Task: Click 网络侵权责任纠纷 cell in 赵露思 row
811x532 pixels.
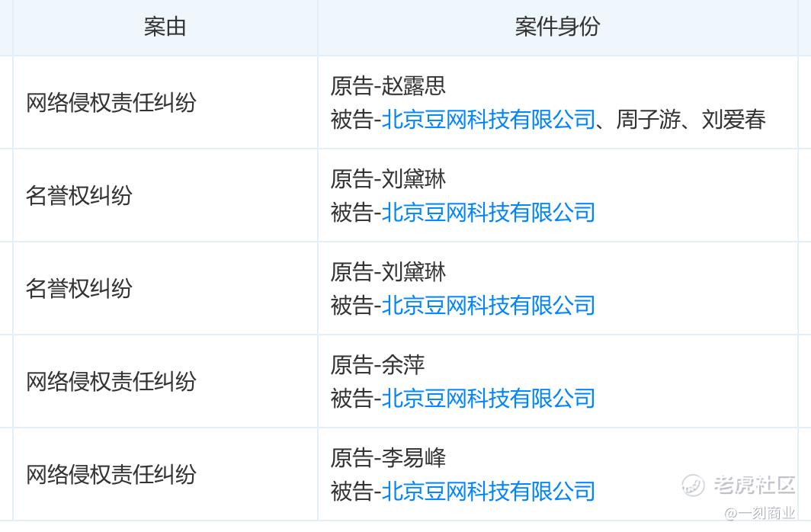Action: pos(111,102)
